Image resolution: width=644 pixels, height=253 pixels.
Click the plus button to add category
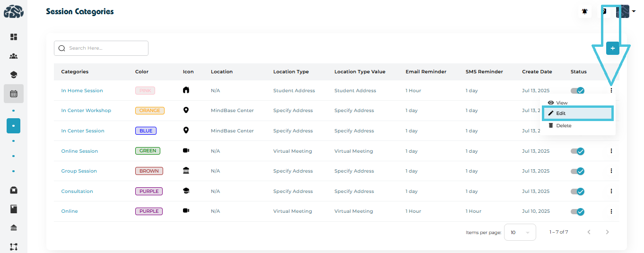tap(612, 48)
